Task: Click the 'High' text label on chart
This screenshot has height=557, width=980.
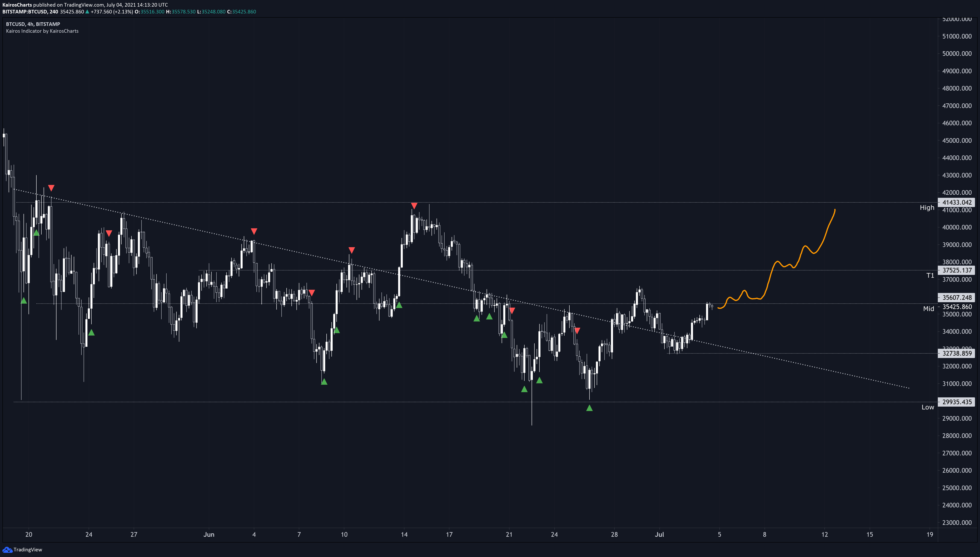Action: (x=927, y=207)
